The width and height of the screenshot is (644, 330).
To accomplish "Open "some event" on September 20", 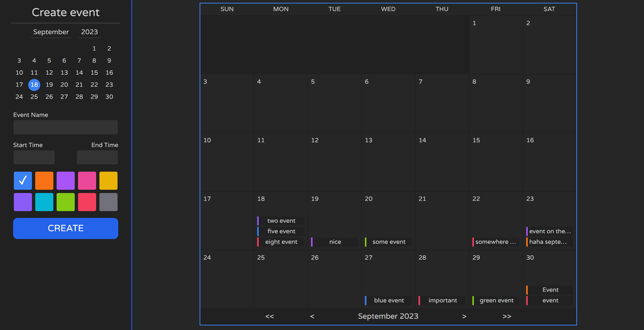I will [388, 242].
